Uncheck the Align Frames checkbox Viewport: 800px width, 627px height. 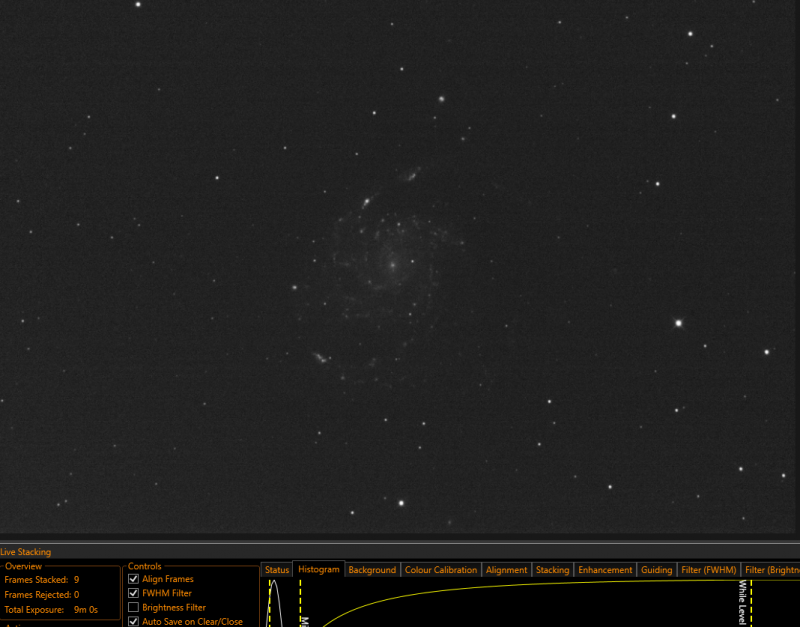coord(133,579)
